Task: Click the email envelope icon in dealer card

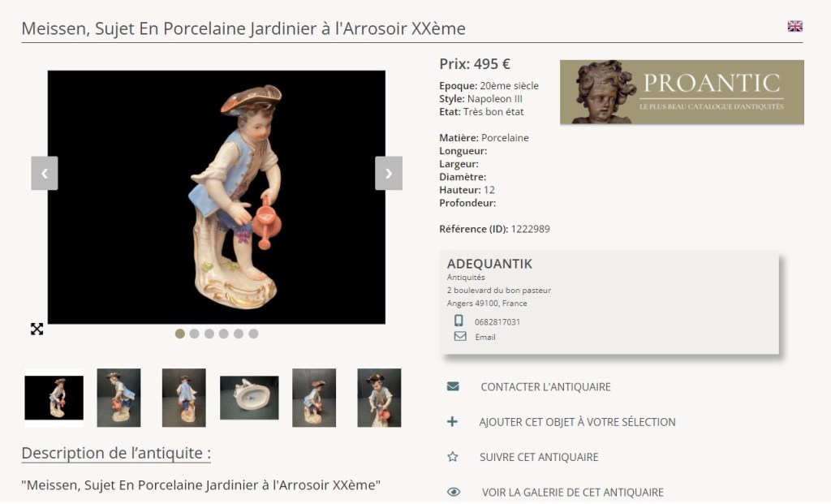Action: (x=459, y=337)
